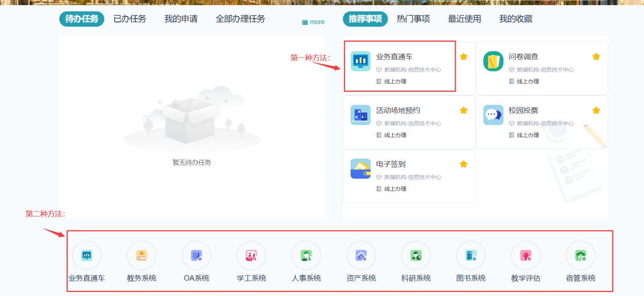Open 业务直通车 icon in bottom system row
This screenshot has width=644, height=296.
(87, 256)
